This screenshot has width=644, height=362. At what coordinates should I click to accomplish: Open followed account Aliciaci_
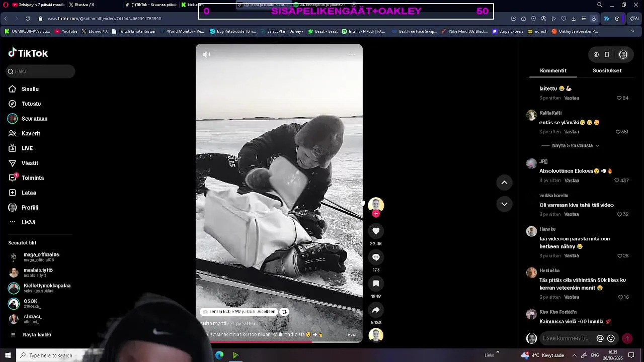(26, 319)
